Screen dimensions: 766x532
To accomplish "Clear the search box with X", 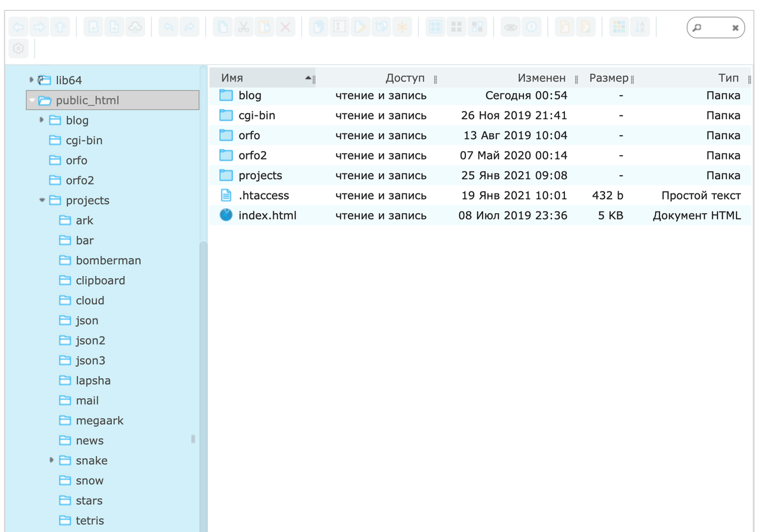I will [x=735, y=28].
